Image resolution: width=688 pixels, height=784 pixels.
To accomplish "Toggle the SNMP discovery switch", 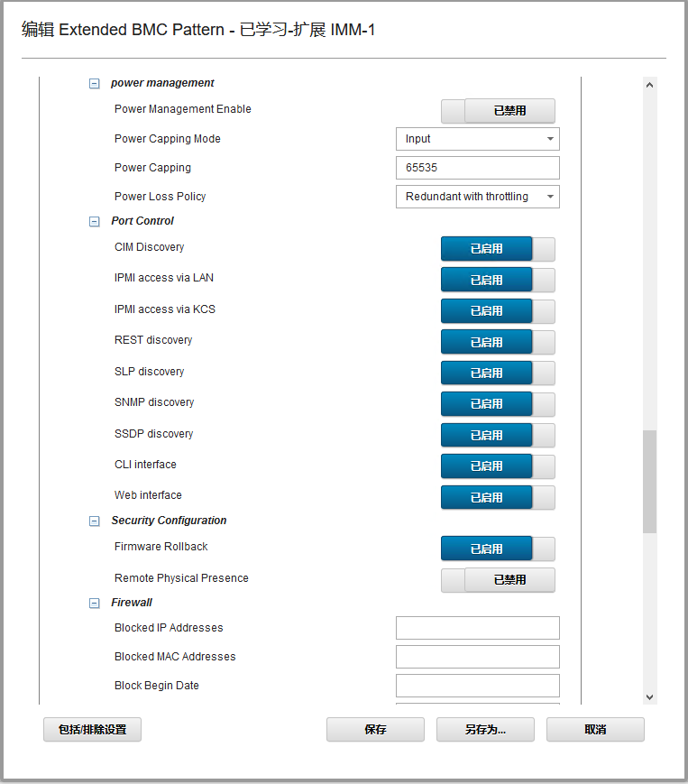I will click(498, 404).
